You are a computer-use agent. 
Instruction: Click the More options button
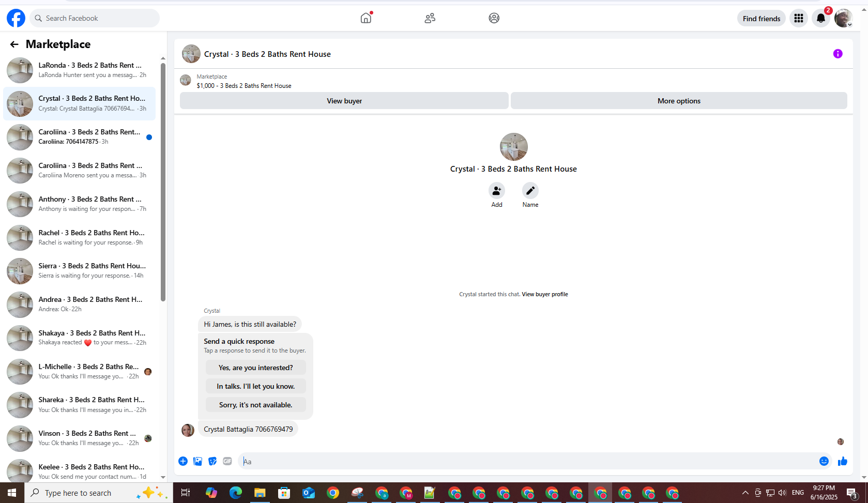coord(679,101)
